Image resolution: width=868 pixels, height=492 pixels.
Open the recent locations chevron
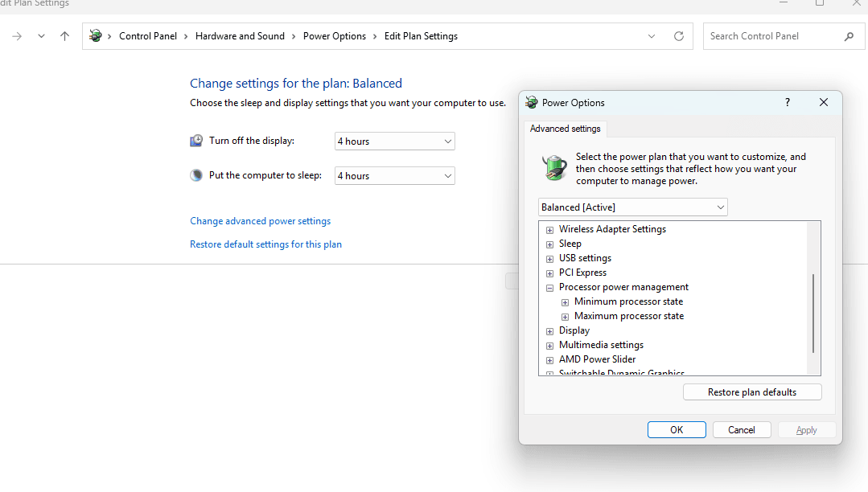[41, 36]
